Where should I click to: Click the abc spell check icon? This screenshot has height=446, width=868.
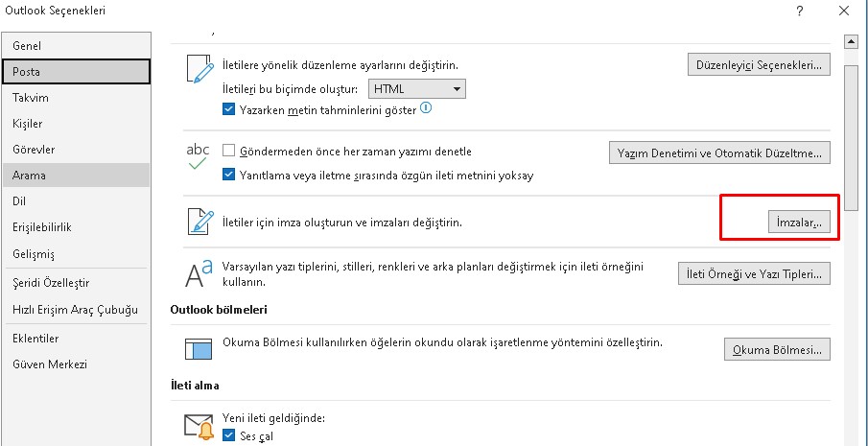[x=199, y=156]
